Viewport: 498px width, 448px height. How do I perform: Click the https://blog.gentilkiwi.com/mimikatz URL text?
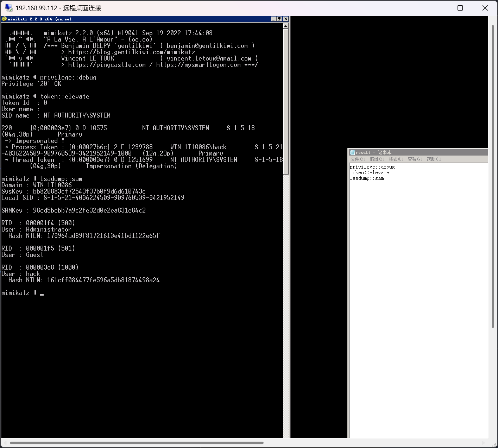[131, 52]
